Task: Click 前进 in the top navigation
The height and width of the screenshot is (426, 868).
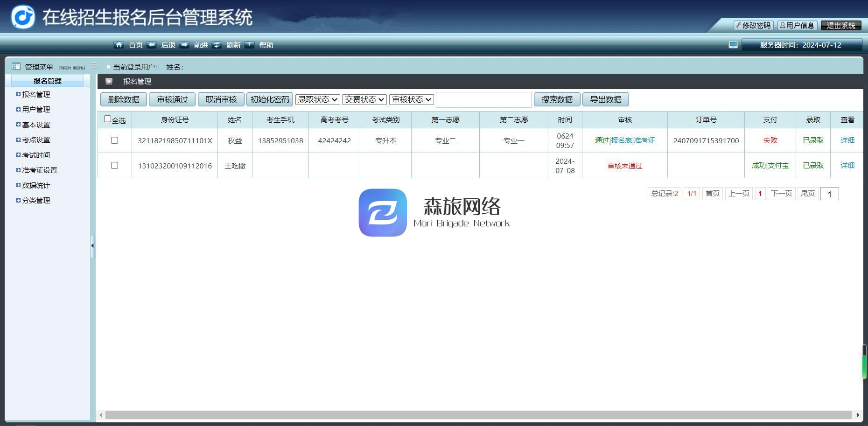Action: click(201, 45)
